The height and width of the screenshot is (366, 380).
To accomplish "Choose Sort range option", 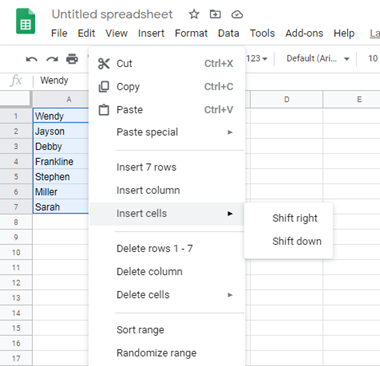I will click(167, 330).
